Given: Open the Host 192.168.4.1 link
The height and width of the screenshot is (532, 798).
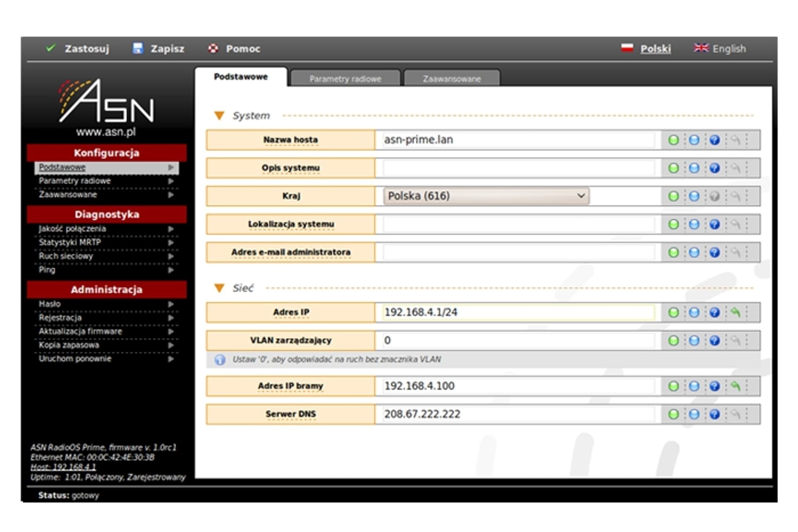Looking at the screenshot, I should (x=63, y=467).
